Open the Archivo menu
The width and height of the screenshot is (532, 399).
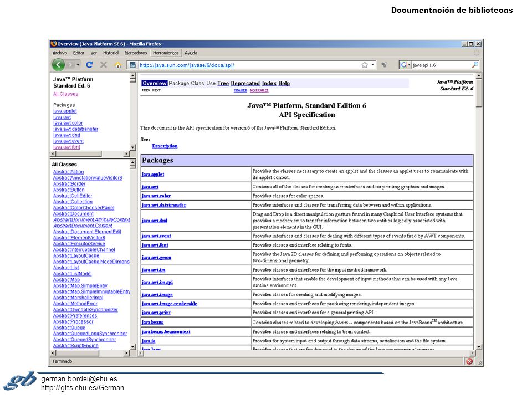click(x=60, y=53)
